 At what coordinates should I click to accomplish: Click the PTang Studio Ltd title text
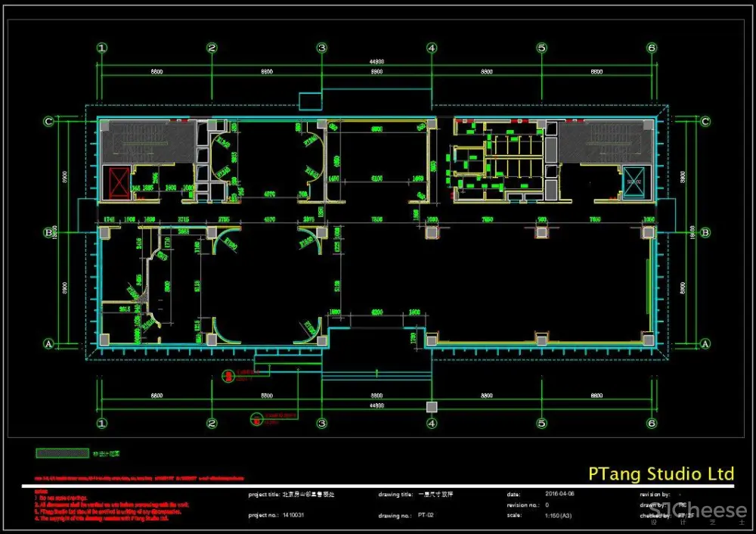[661, 474]
